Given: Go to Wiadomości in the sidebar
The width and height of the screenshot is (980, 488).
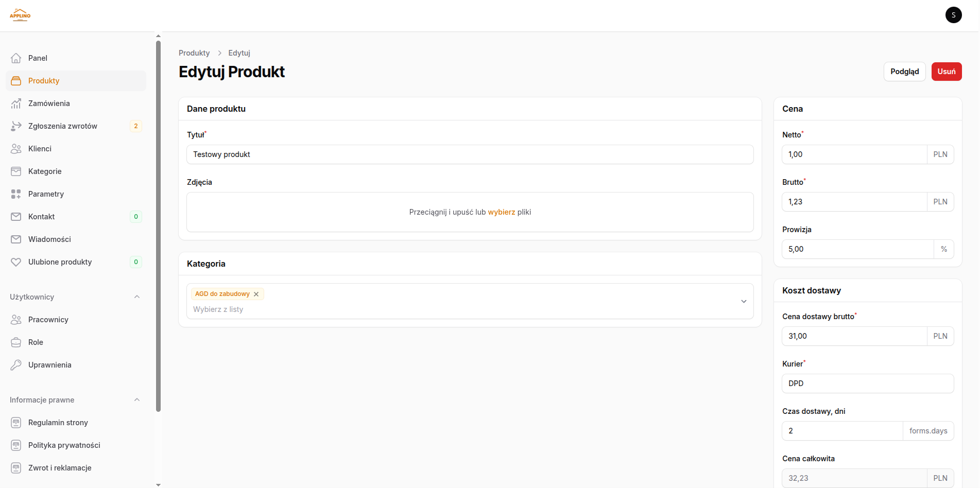Looking at the screenshot, I should [49, 239].
